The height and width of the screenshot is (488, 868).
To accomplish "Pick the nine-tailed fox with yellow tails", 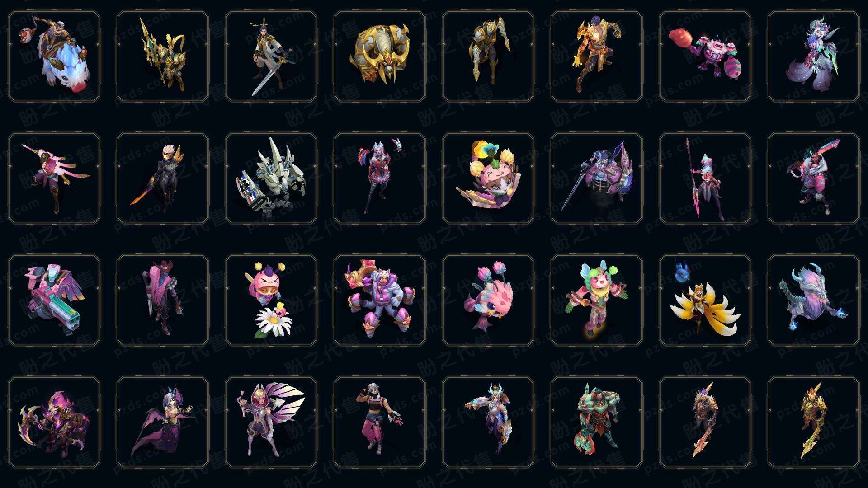I will point(705,300).
